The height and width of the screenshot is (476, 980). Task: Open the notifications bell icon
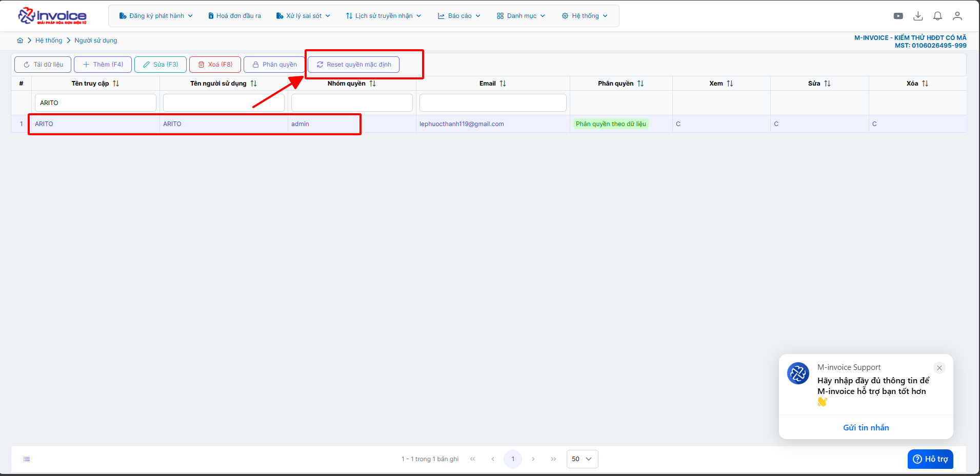coord(937,16)
